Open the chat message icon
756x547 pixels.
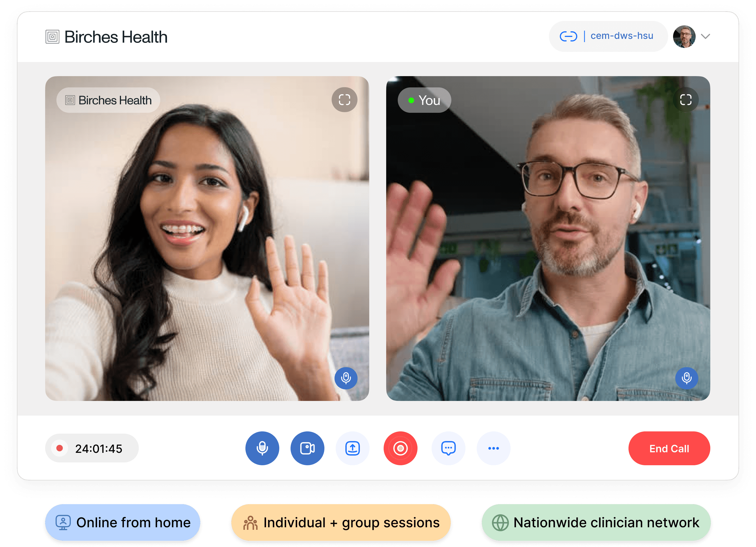tap(448, 448)
